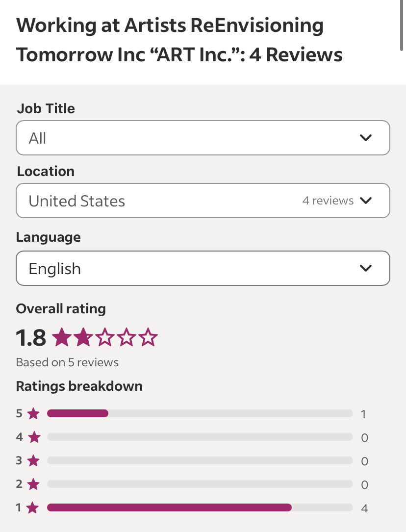Click the 4 star breakdown bar
This screenshot has height=532, width=406.
pyautogui.click(x=200, y=437)
